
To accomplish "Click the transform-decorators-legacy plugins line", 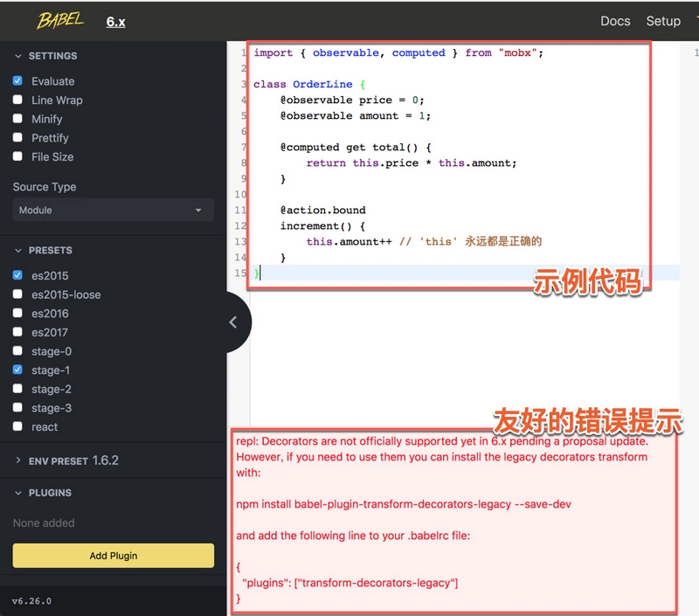I will coord(350,583).
